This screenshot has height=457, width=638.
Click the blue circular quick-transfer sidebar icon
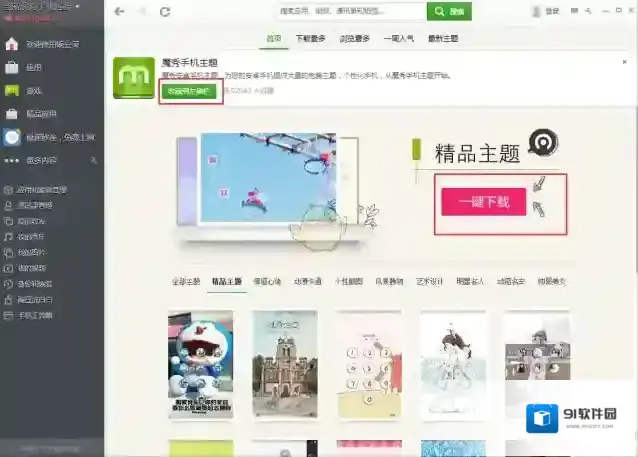[x=11, y=138]
